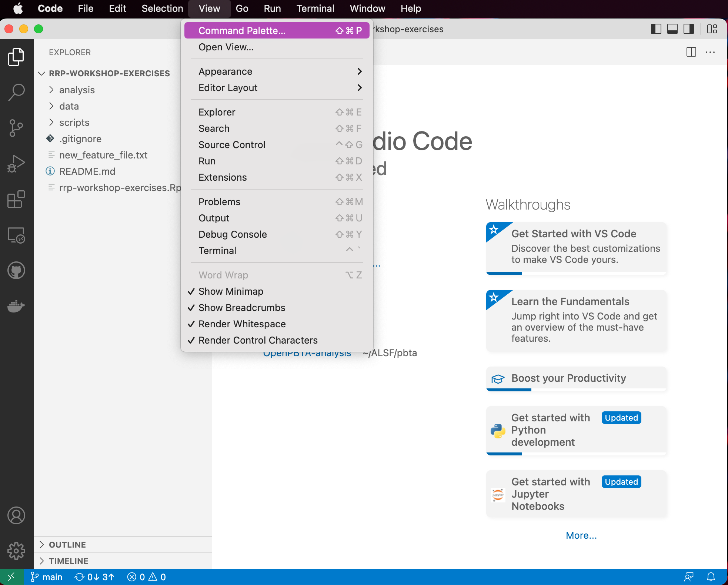Viewport: 728px width, 585px height.
Task: Toggle Show Minimap option
Action: pyautogui.click(x=277, y=291)
